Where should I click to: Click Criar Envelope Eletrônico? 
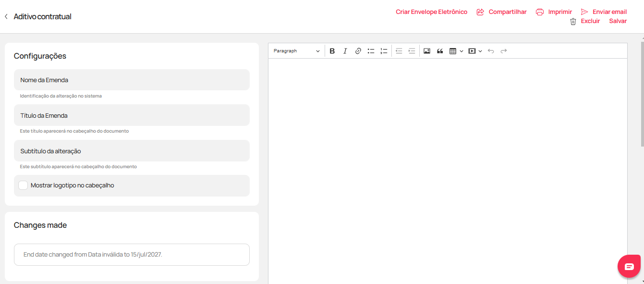431,12
